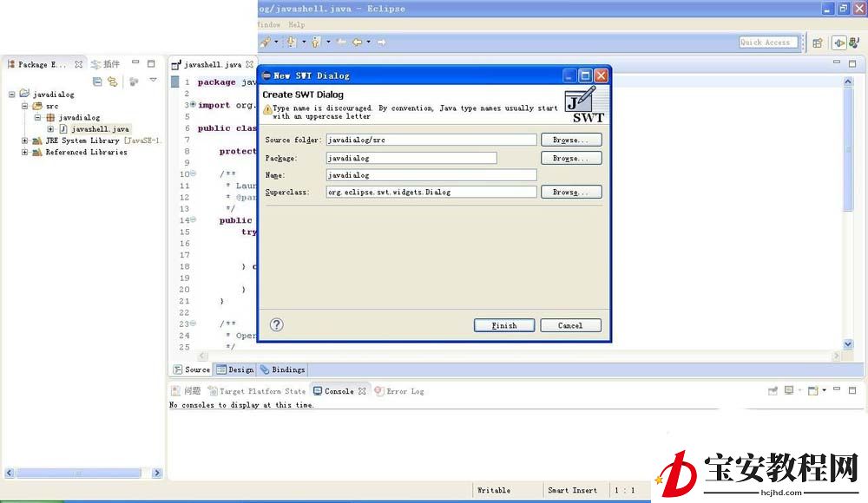Click the Pin Console icon
Image resolution: width=868 pixels, height=503 pixels.
click(773, 390)
